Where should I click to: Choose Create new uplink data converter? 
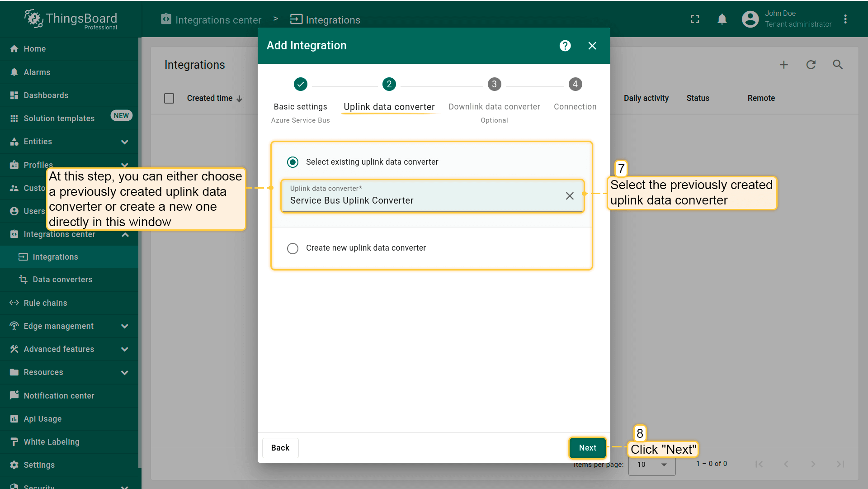pos(293,248)
